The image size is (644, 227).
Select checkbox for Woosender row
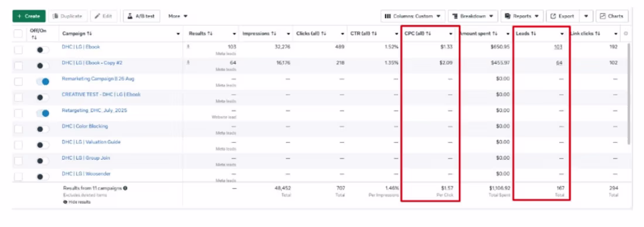[19, 177]
